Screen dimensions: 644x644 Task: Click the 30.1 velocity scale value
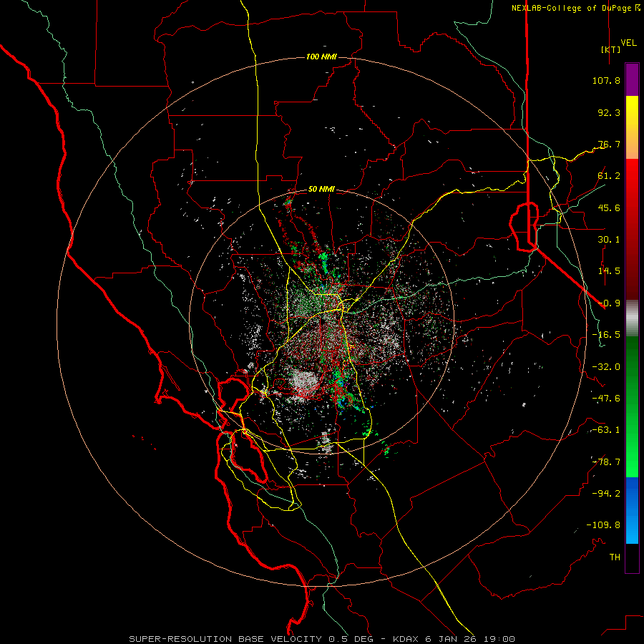click(x=609, y=240)
